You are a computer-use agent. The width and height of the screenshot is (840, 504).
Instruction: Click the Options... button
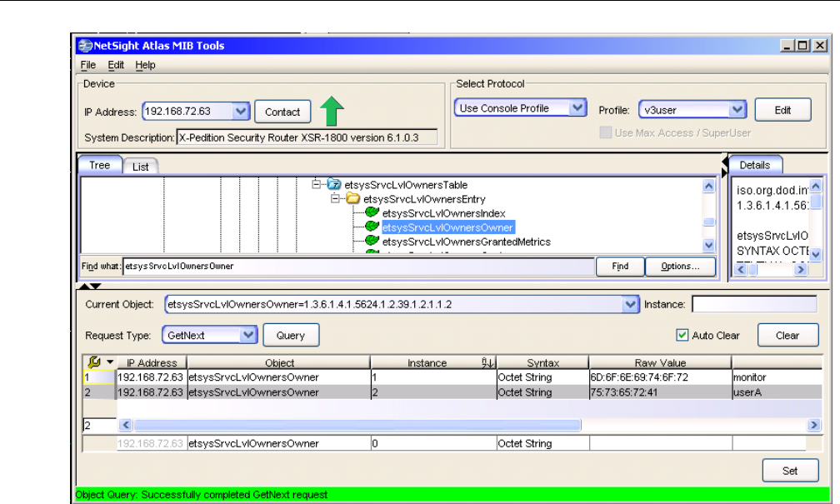click(x=680, y=267)
